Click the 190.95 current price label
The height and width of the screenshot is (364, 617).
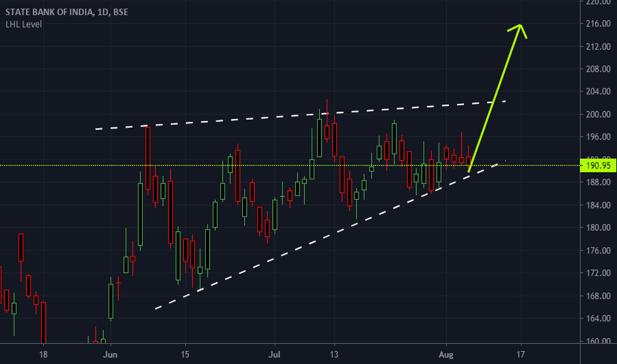coord(598,165)
